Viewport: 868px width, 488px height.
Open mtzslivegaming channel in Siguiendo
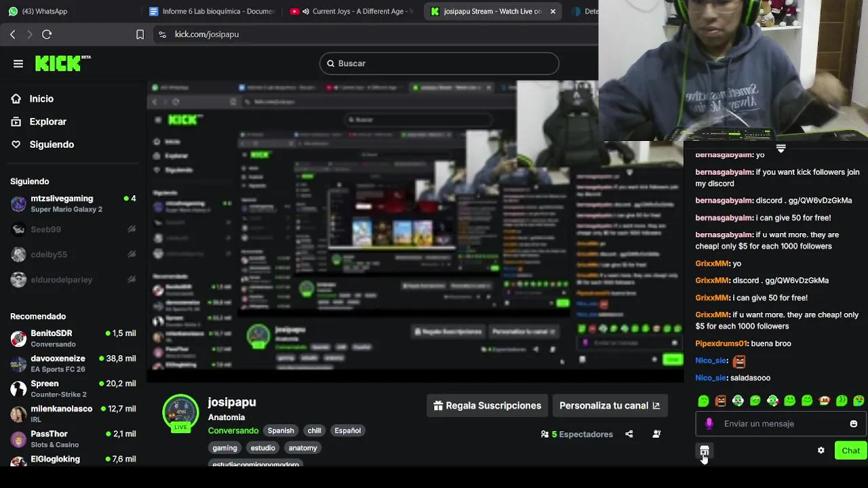click(x=73, y=203)
